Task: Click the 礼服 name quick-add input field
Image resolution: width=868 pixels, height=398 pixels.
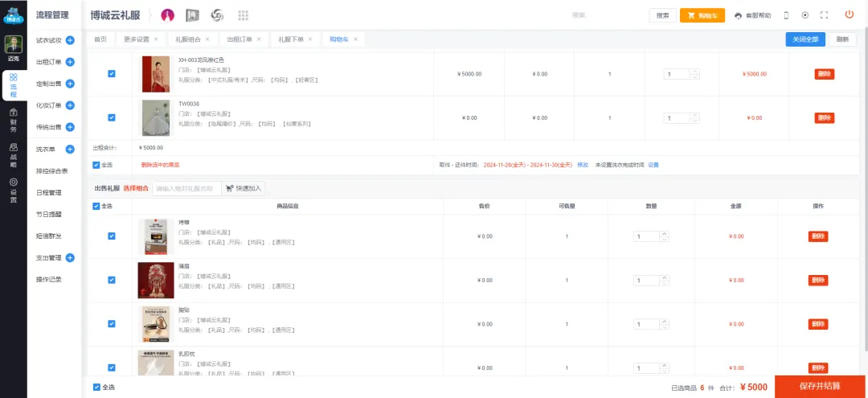Action: pos(186,188)
